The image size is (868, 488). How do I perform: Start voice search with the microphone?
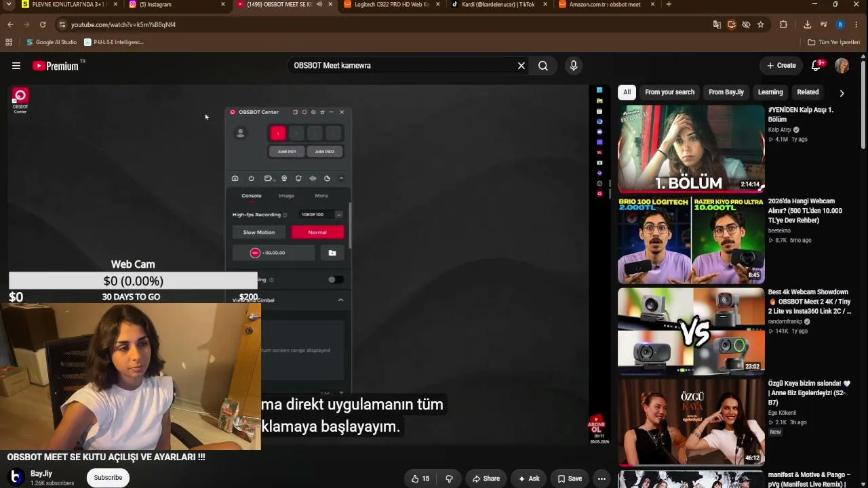tap(574, 66)
